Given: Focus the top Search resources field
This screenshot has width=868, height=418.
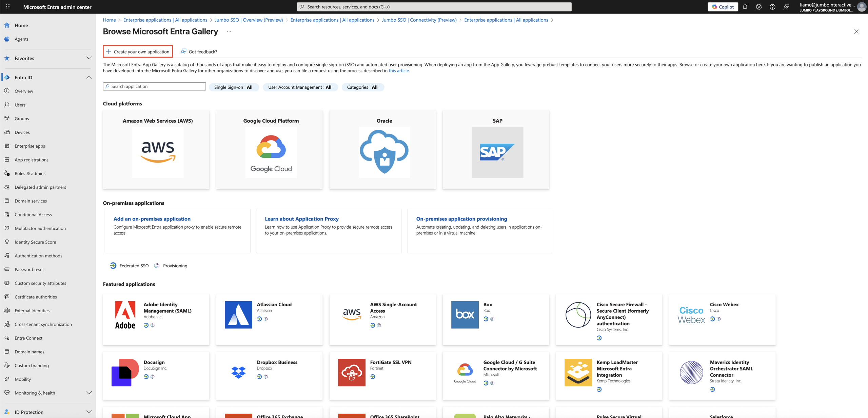Looking at the screenshot, I should (434, 7).
